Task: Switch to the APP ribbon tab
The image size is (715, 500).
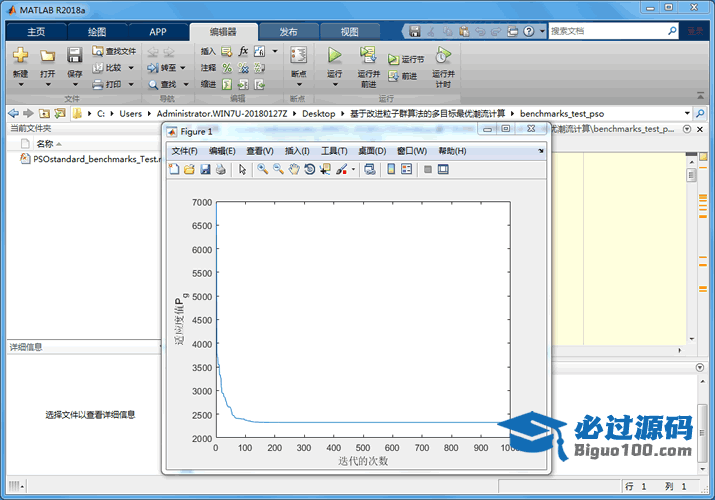Action: coord(158,32)
